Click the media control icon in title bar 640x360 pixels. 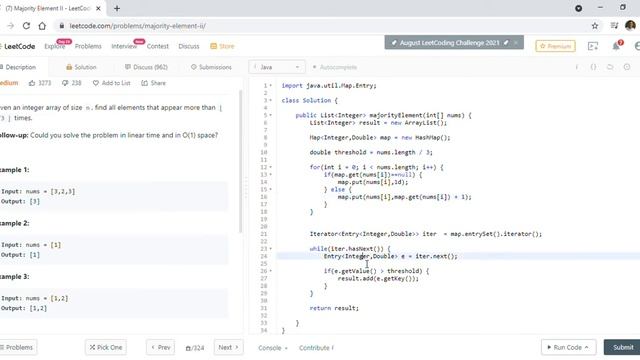pyautogui.click(x=578, y=8)
